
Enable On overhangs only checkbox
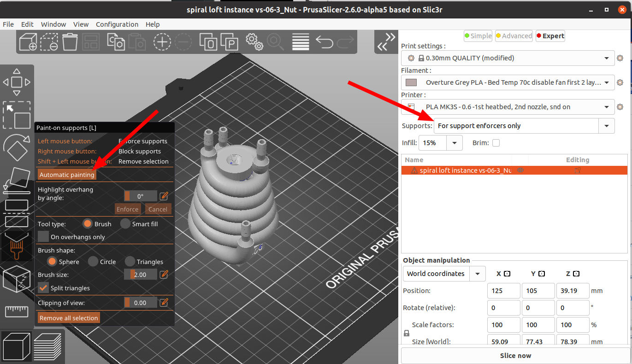pyautogui.click(x=43, y=236)
